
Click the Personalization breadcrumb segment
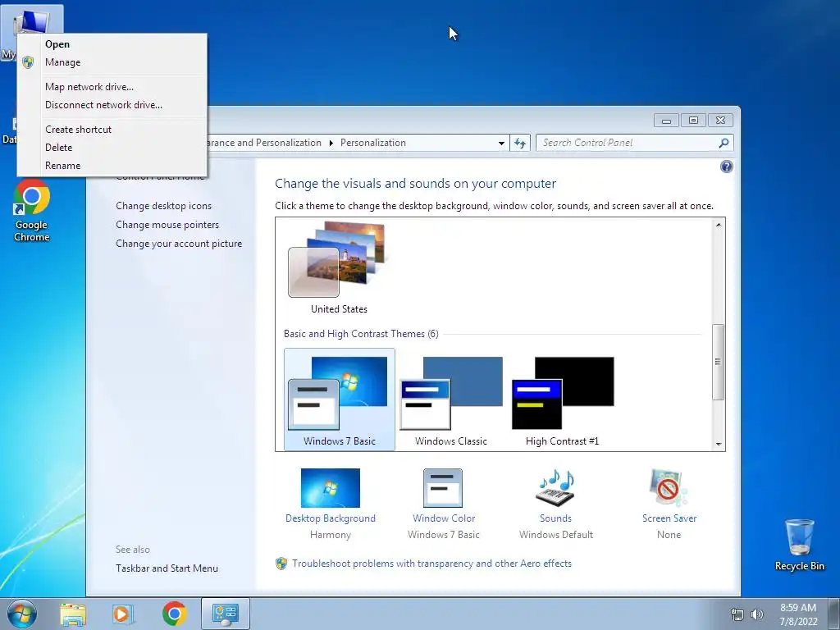click(x=373, y=143)
